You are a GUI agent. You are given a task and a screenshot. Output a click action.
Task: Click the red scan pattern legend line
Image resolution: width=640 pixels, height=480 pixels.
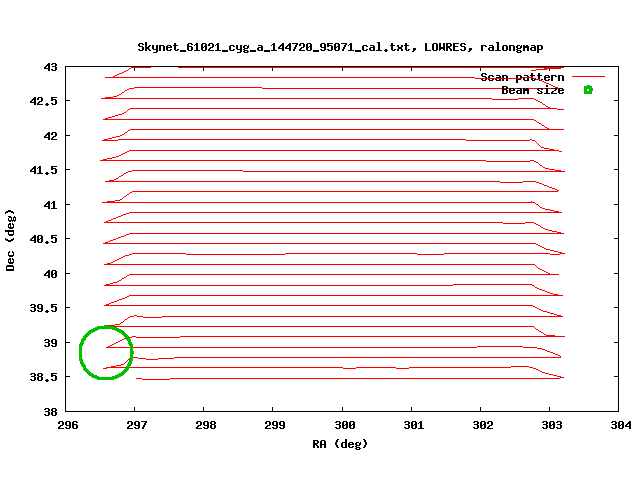pyautogui.click(x=588, y=76)
